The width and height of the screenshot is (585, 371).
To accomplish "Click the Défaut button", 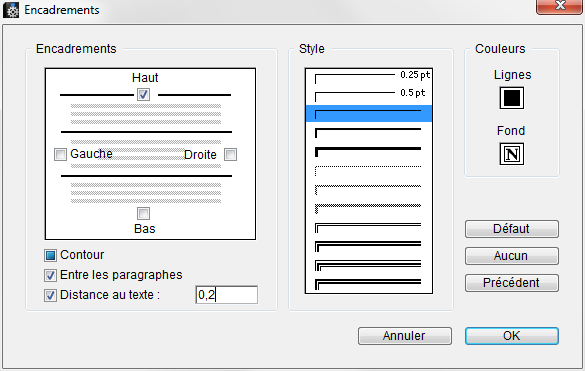I will [512, 229].
